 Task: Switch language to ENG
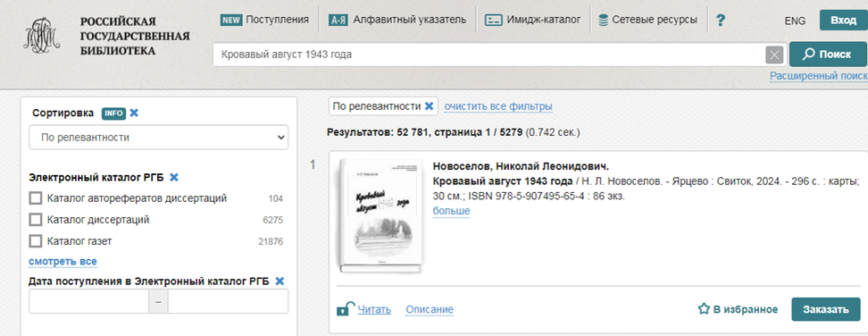[x=795, y=21]
